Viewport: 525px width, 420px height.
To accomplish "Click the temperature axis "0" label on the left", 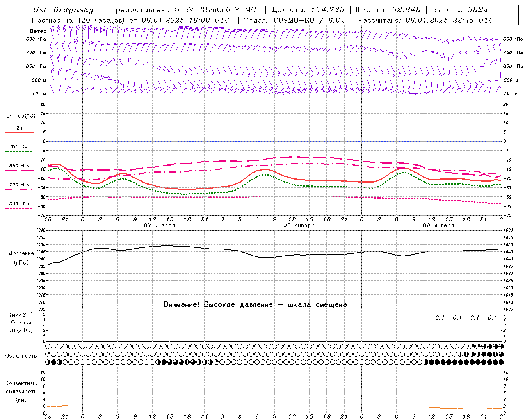I will [44, 141].
